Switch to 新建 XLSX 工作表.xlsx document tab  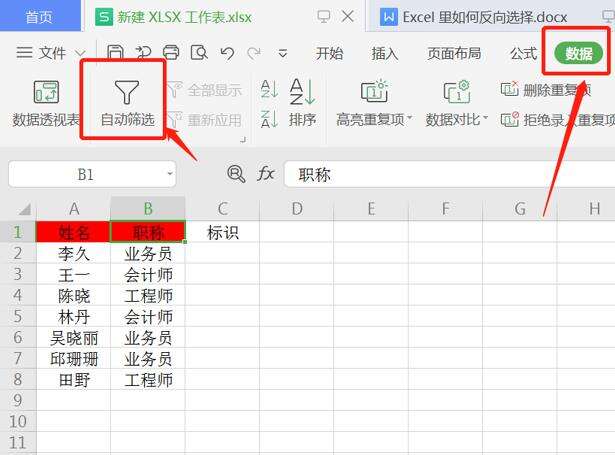coord(184,17)
